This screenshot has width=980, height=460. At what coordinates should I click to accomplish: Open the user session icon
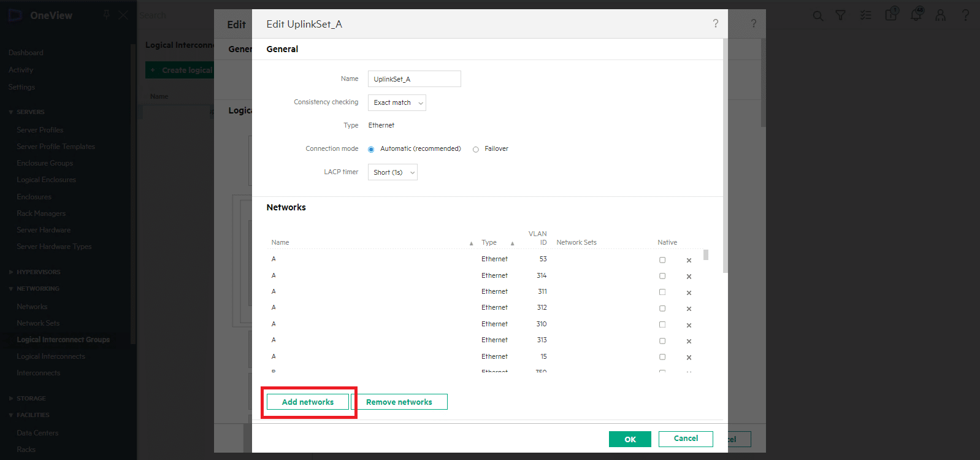[941, 15]
